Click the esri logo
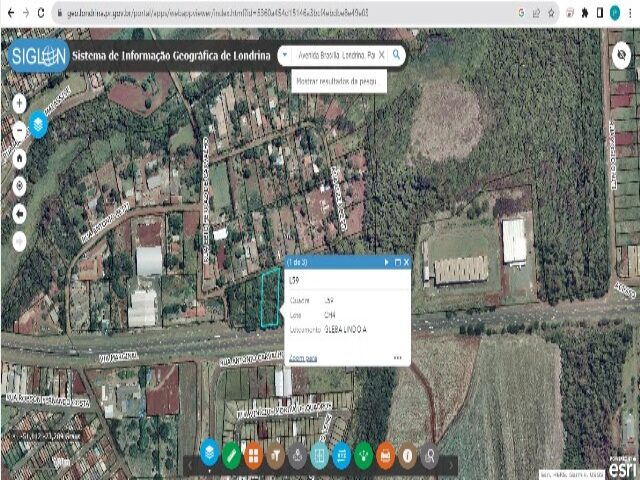640x480 pixels. pos(622,467)
